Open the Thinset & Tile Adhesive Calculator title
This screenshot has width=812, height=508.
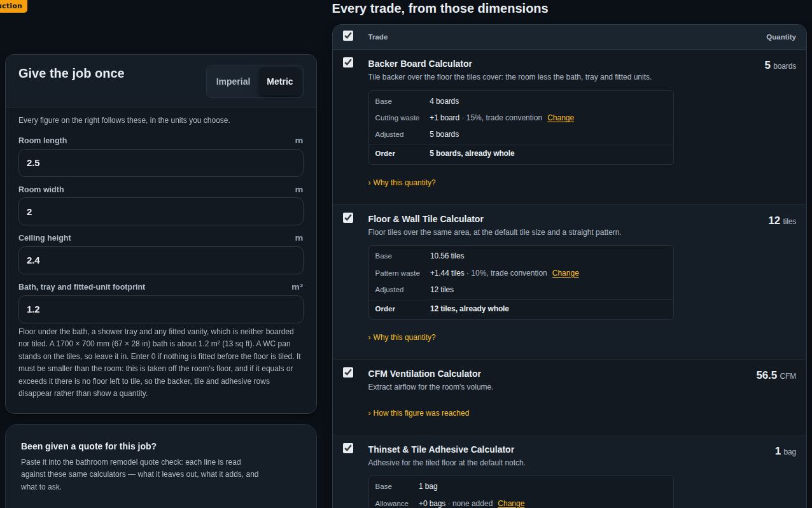coord(441,449)
